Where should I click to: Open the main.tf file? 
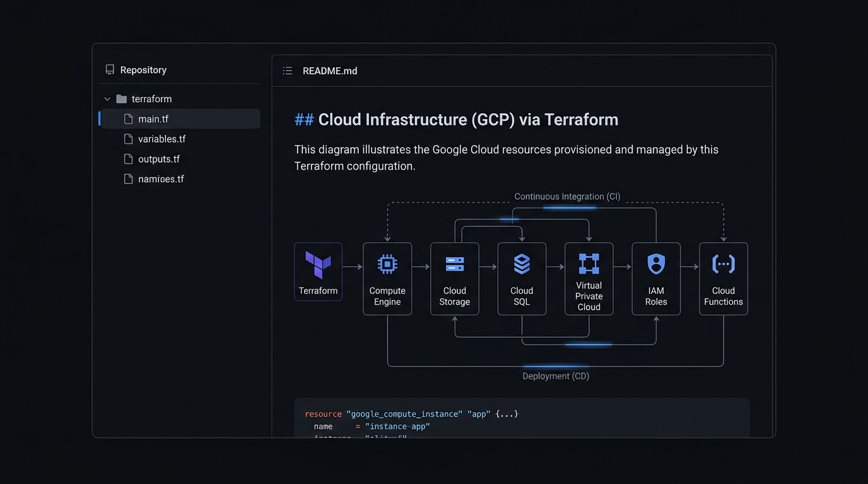point(180,119)
